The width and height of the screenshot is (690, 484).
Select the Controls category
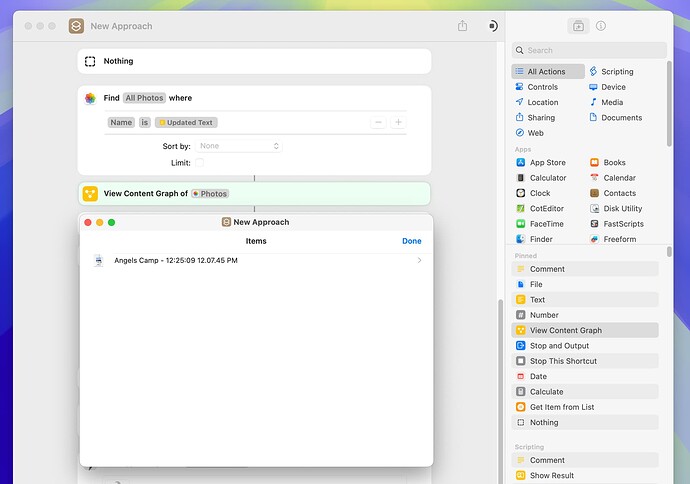[537, 87]
